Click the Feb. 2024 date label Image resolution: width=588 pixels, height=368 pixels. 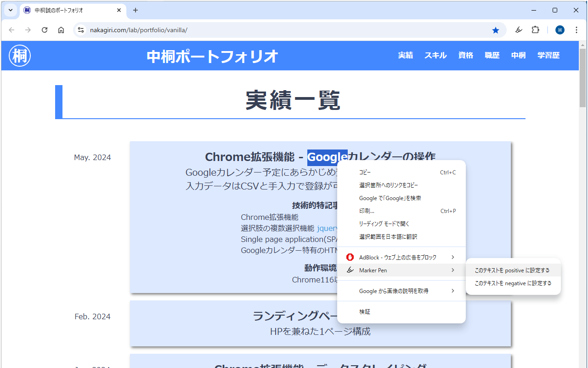[x=92, y=316]
